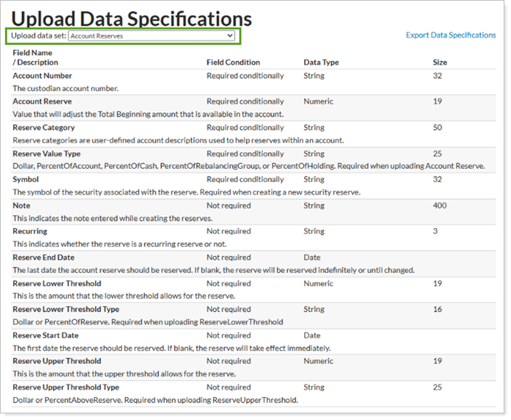Select the Note field row
Image resolution: width=511 pixels, height=420 pixels.
(x=21, y=206)
